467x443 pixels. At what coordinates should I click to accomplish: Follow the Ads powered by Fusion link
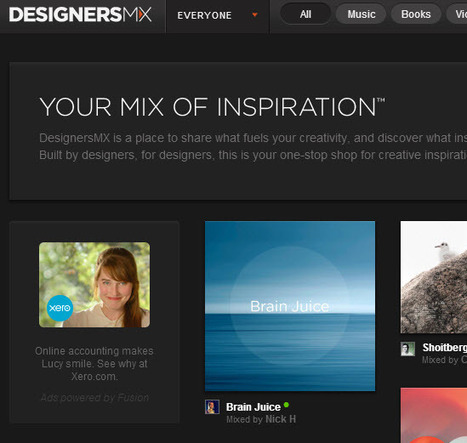(x=95, y=398)
